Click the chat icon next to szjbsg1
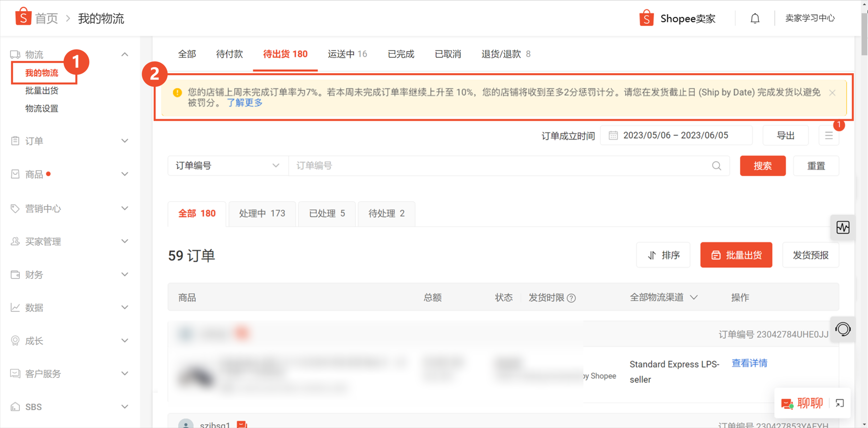This screenshot has width=868, height=428. tap(242, 425)
